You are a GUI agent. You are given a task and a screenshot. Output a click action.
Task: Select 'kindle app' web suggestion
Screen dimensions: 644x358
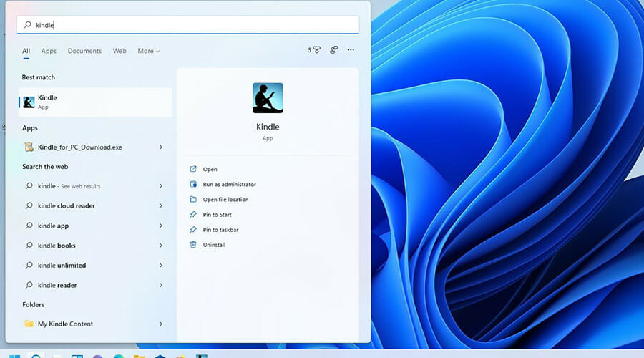click(x=95, y=226)
